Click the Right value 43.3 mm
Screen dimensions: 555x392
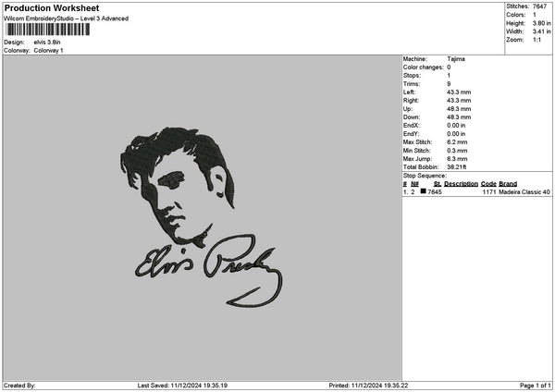coord(459,101)
